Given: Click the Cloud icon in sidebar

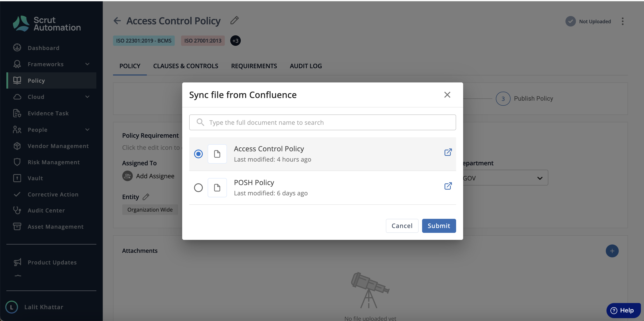Looking at the screenshot, I should (17, 97).
